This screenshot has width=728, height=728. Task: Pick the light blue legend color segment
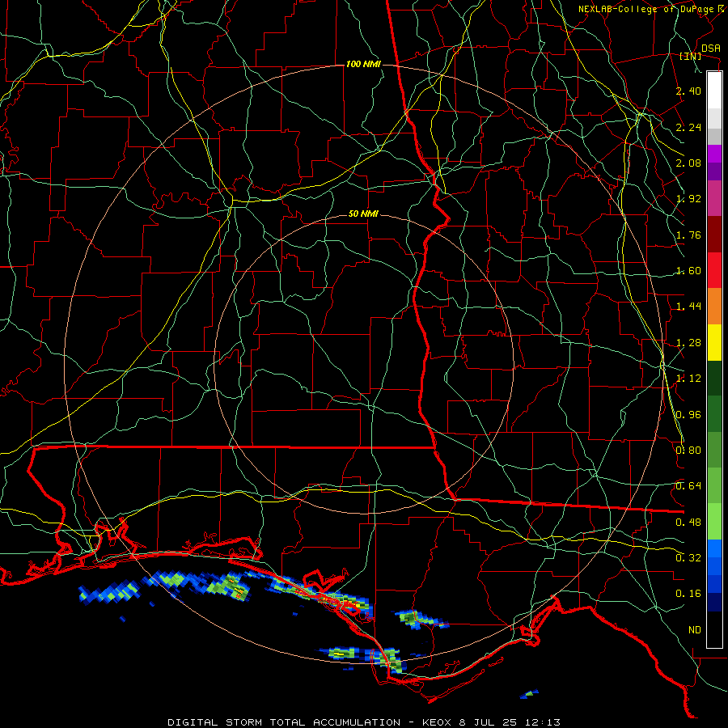tap(714, 548)
